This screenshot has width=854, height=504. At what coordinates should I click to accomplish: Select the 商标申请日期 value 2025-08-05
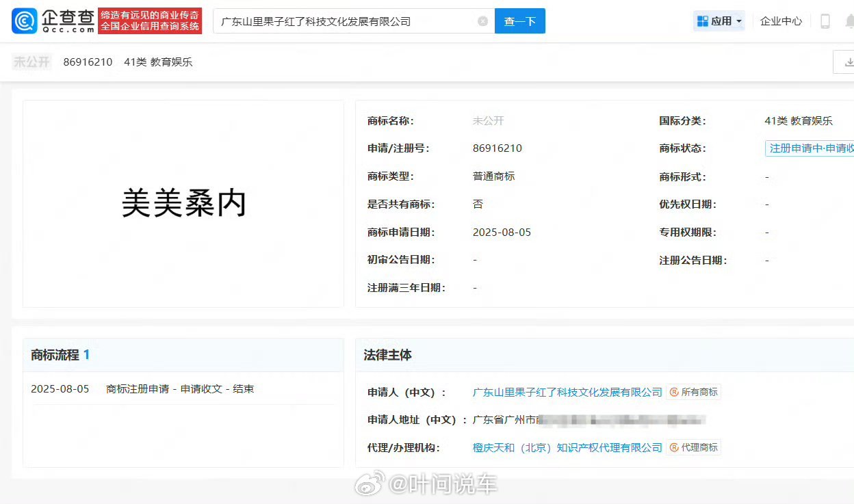pos(502,233)
